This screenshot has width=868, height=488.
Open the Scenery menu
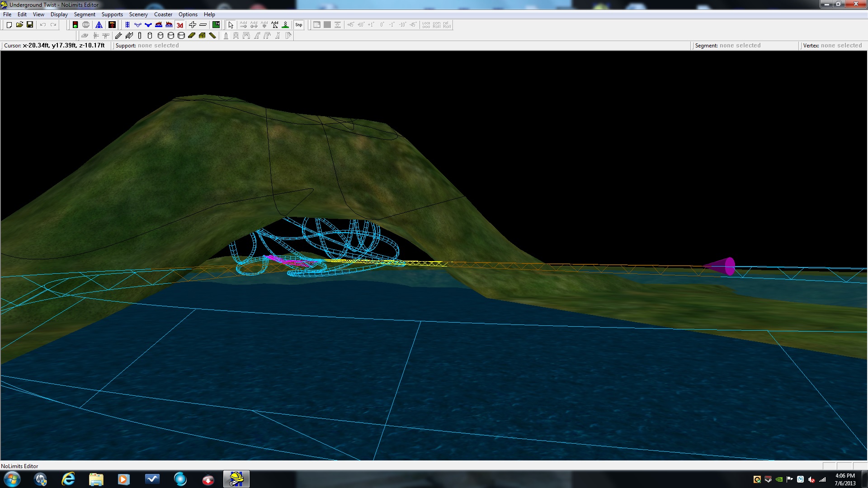coord(138,14)
